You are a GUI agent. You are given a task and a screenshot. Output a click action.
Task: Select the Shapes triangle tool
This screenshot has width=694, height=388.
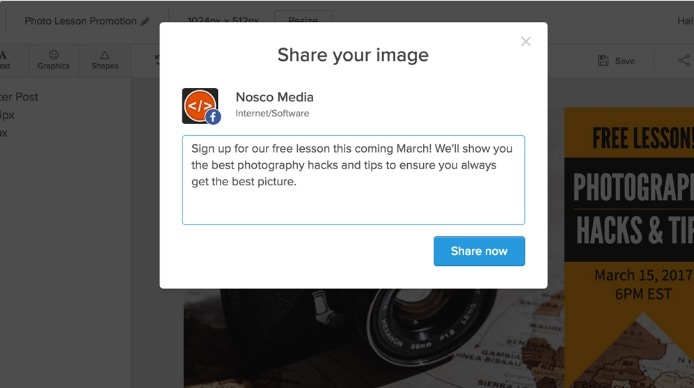[x=104, y=60]
